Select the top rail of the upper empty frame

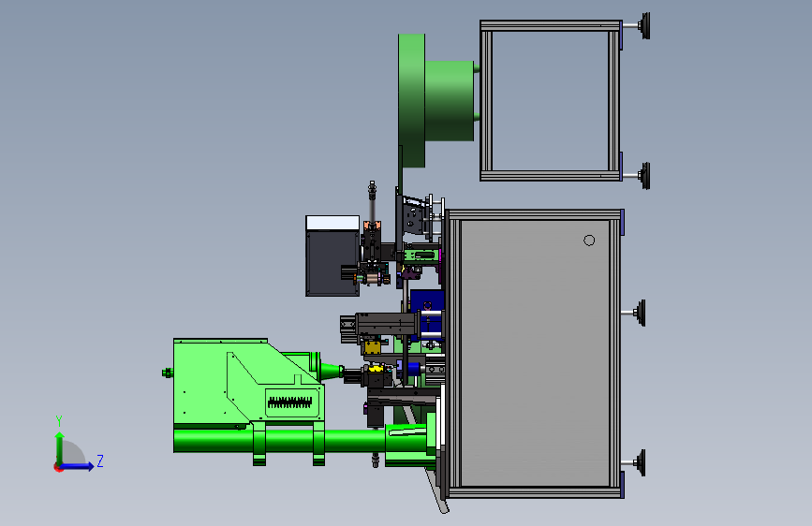[x=551, y=25]
